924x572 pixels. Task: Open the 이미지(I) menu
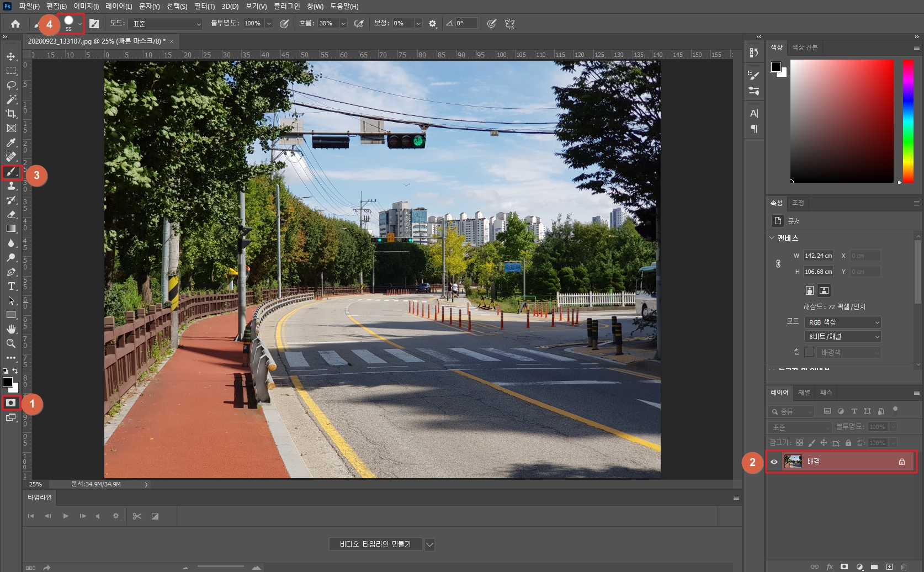(86, 6)
